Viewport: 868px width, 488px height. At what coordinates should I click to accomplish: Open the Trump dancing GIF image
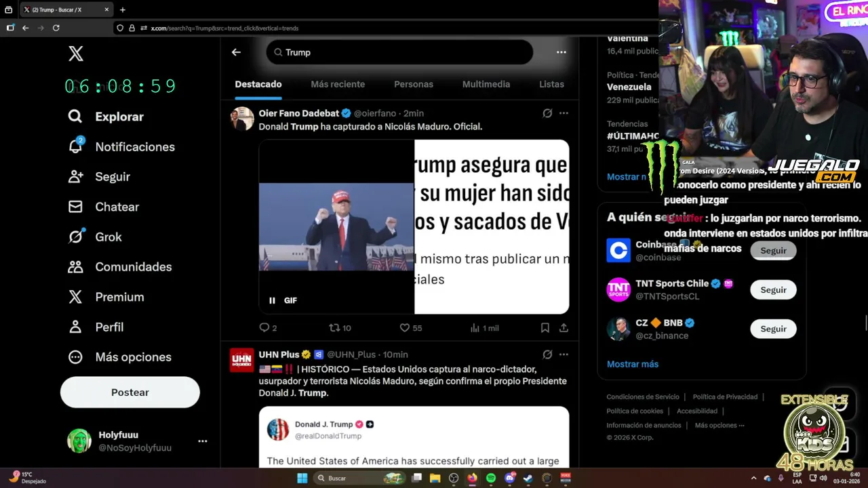[x=336, y=227]
